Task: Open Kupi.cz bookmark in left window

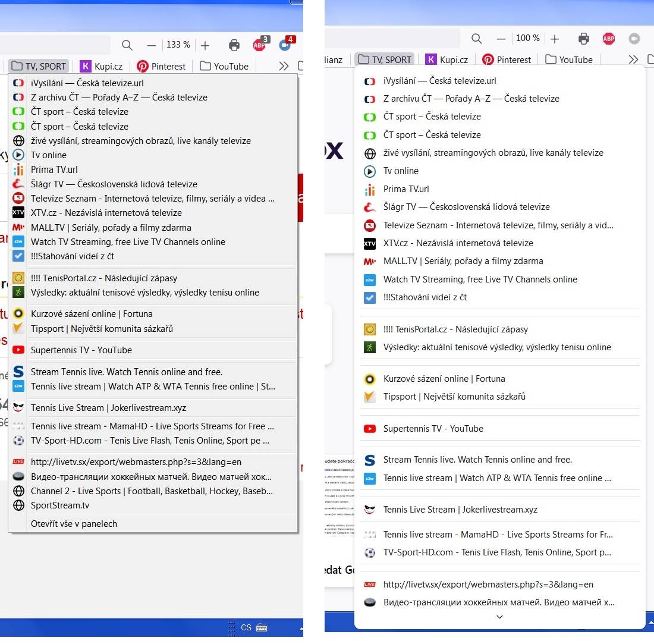Action: pos(101,66)
